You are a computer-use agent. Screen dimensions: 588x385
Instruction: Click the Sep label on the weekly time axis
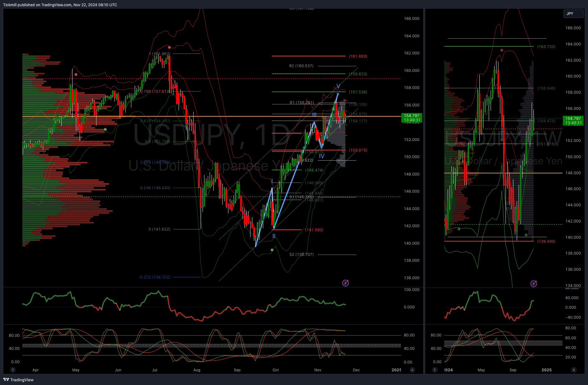[x=513, y=370]
